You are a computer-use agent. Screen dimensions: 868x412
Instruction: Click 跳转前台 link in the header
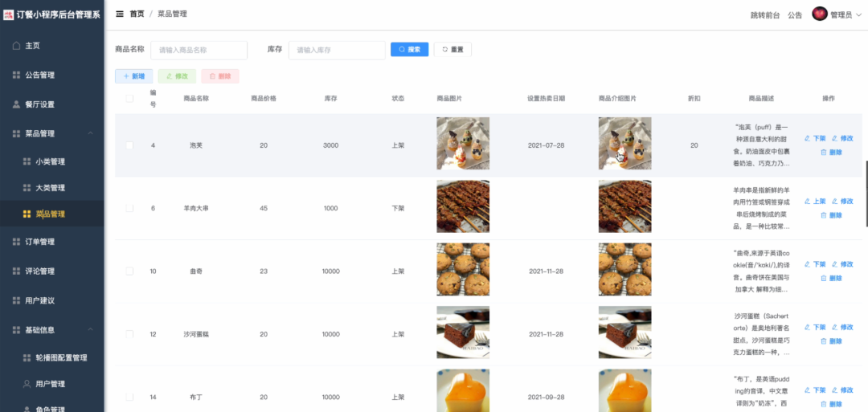tap(765, 15)
